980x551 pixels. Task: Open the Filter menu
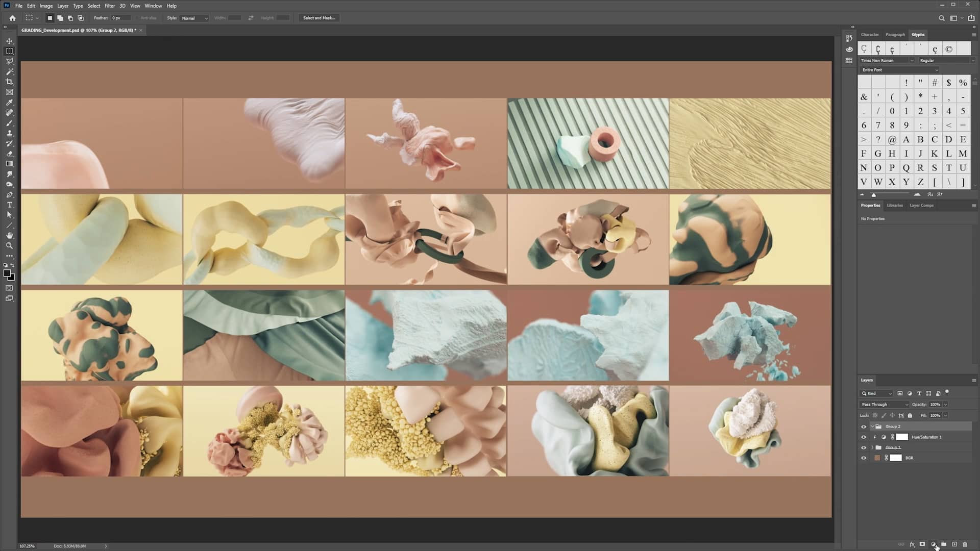tap(109, 6)
